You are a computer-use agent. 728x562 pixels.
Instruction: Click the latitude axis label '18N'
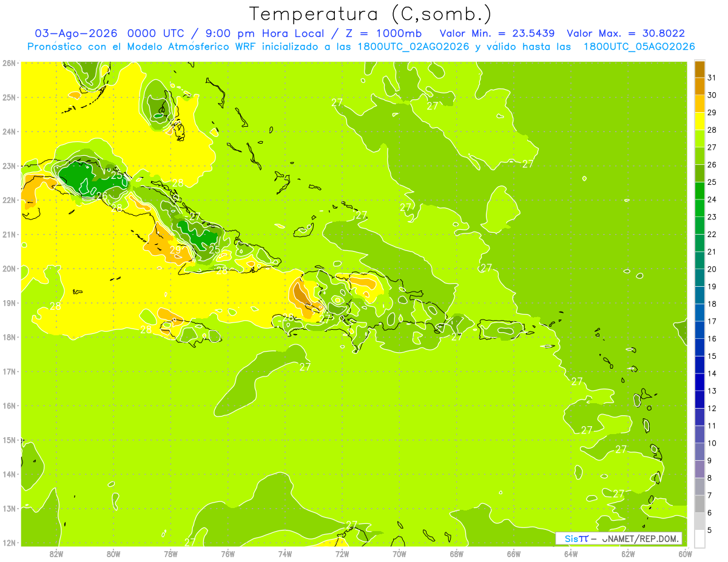point(9,337)
